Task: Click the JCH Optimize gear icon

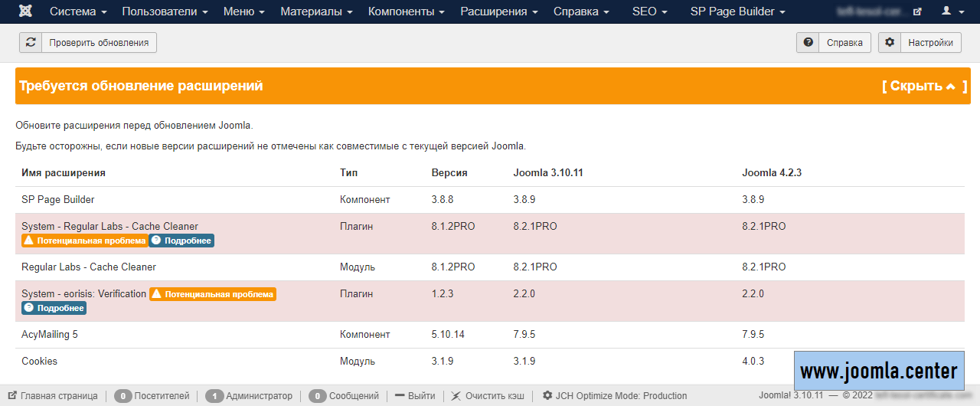Action: (547, 396)
